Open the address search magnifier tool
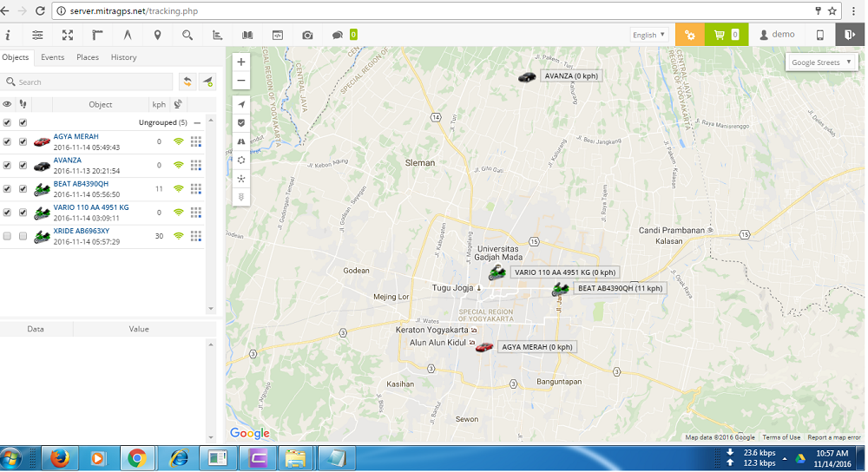The width and height of the screenshot is (868, 472). [187, 35]
